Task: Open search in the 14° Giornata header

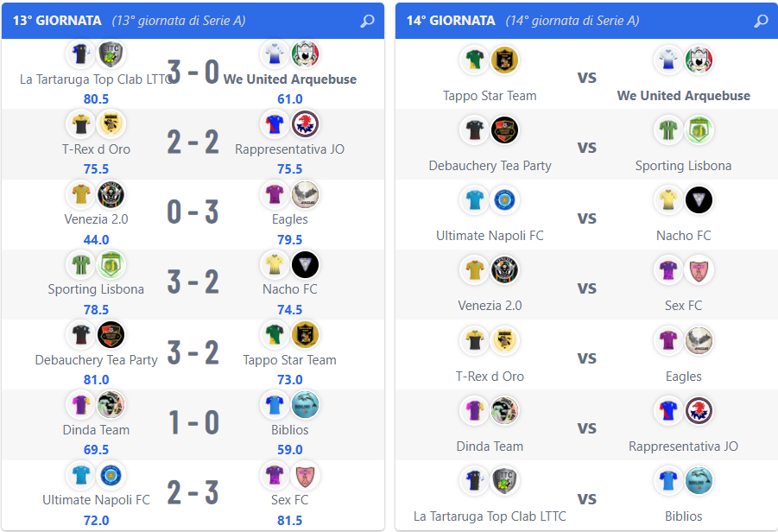Action: coord(761,21)
